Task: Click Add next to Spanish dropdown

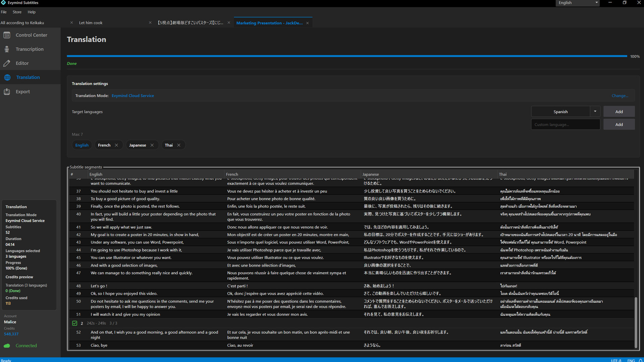Action: [619, 112]
